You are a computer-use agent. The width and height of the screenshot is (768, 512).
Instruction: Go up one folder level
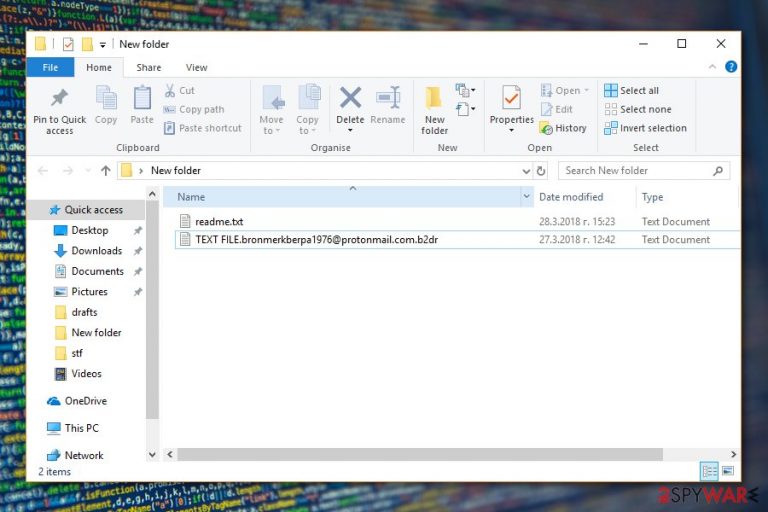tap(106, 171)
